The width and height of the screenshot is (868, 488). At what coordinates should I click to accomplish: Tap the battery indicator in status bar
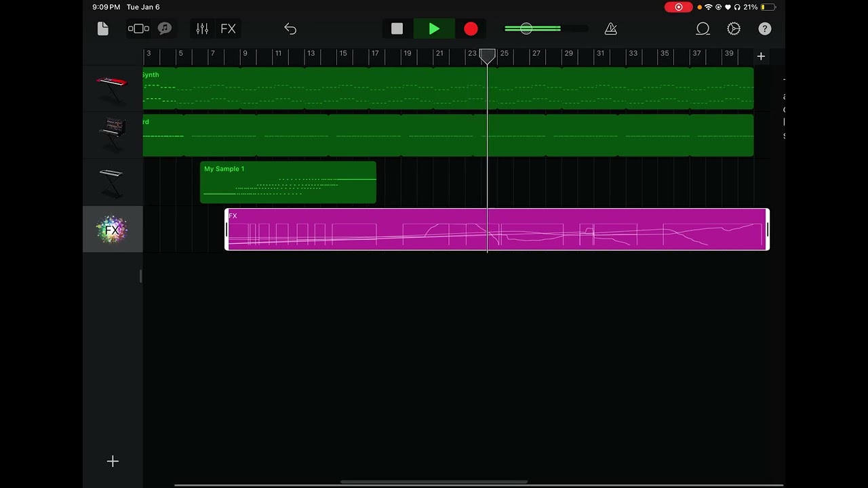point(768,7)
